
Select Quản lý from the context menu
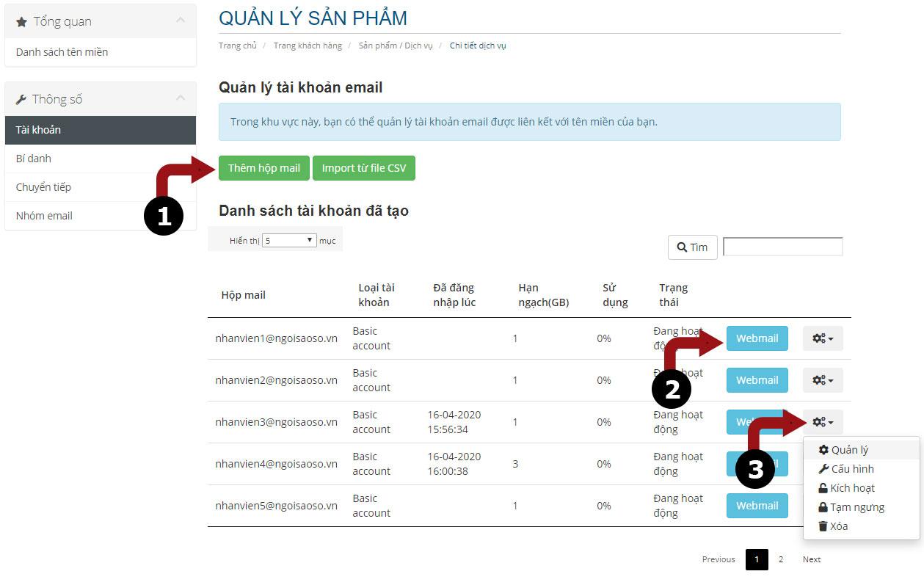[848, 449]
